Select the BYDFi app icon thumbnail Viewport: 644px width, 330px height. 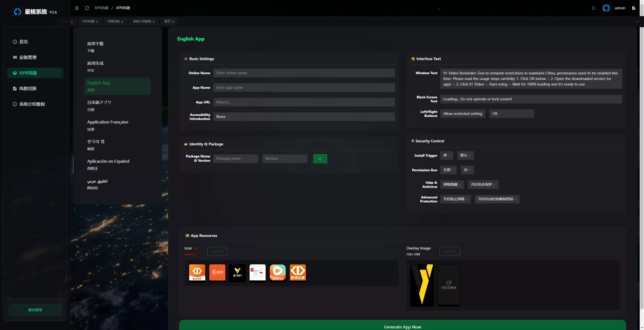pyautogui.click(x=237, y=273)
